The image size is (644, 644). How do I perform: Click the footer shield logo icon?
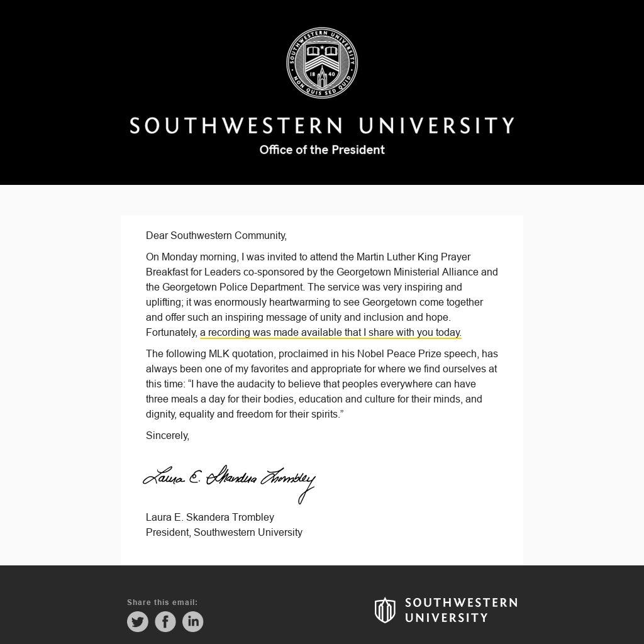coord(385,610)
